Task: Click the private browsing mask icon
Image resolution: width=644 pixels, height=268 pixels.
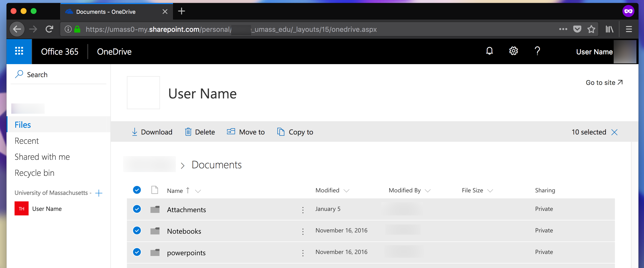Action: (628, 11)
